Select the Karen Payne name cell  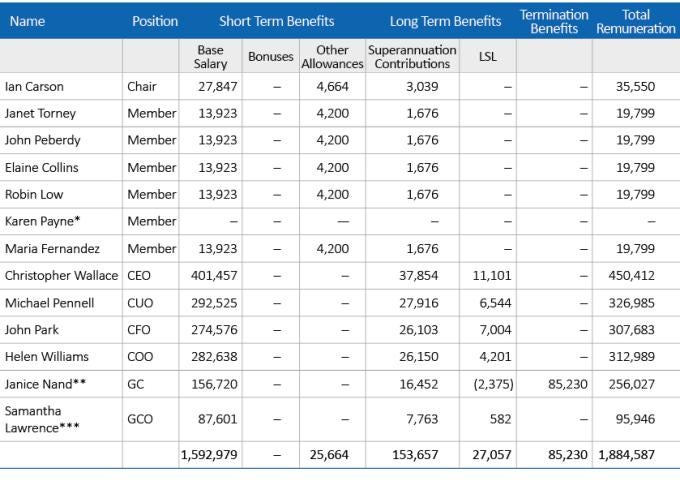[x=61, y=221]
